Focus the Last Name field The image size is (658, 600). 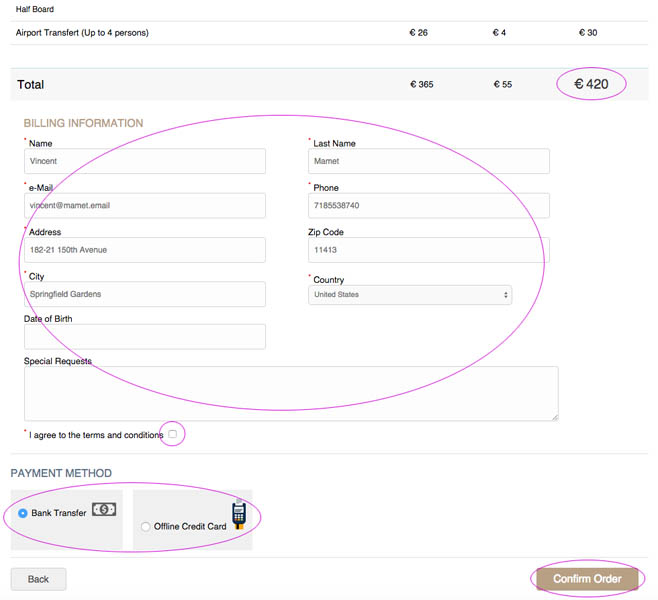click(429, 161)
